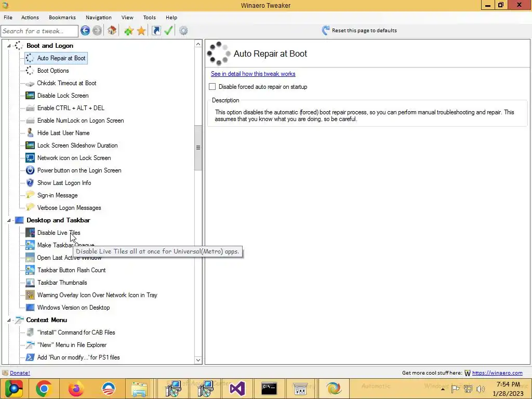Open bookmarks with the gold star icon

[141, 31]
